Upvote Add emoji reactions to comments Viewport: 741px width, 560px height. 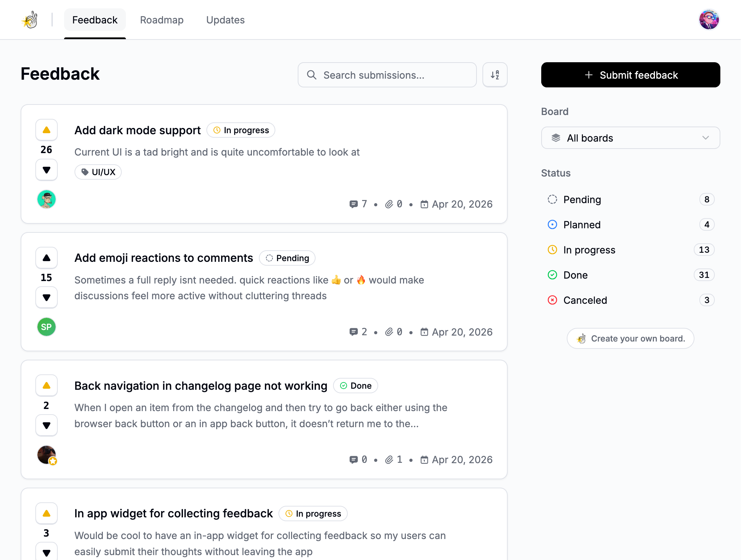pyautogui.click(x=47, y=258)
